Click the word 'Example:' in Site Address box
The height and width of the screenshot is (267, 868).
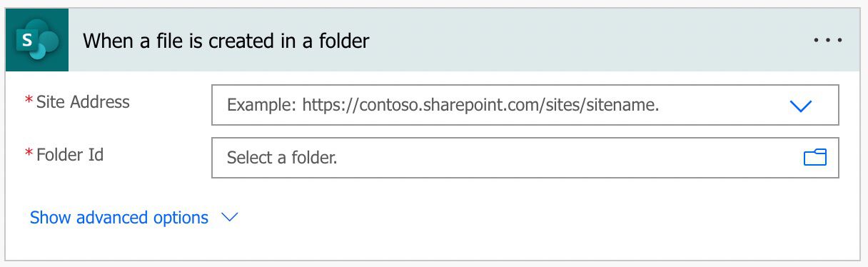(261, 106)
